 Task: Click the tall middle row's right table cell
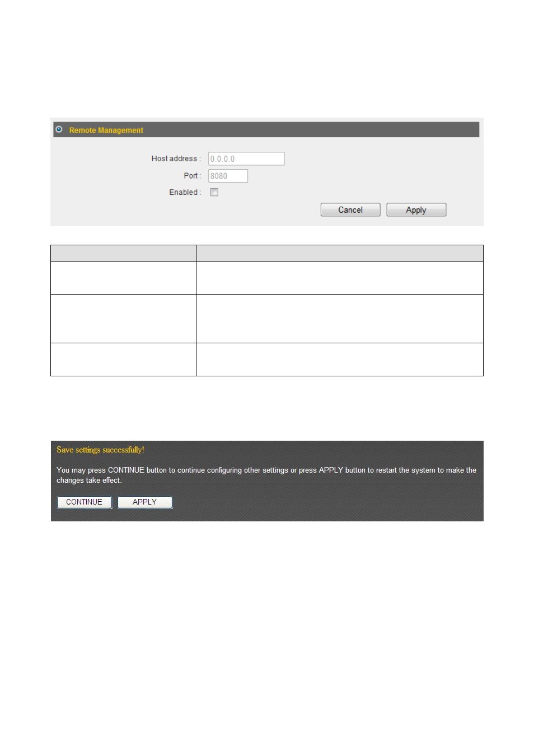click(339, 319)
